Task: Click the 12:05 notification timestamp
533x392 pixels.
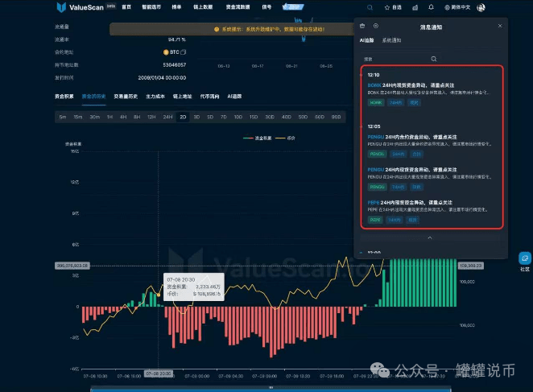Action: click(374, 126)
